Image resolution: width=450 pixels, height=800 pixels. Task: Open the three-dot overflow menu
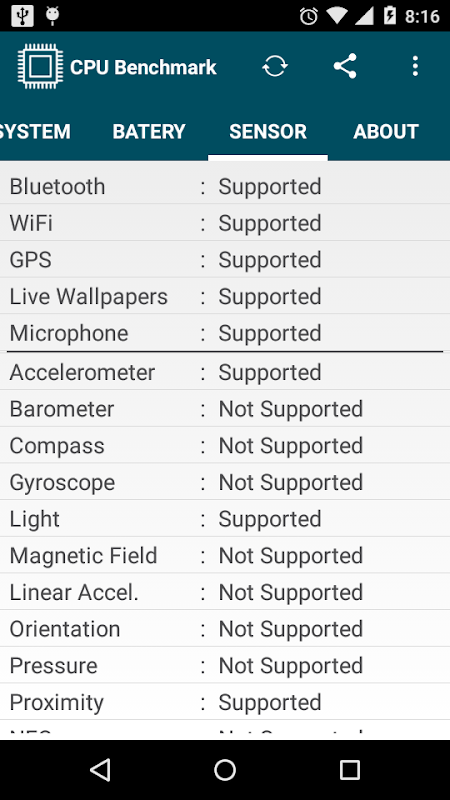[x=415, y=66]
